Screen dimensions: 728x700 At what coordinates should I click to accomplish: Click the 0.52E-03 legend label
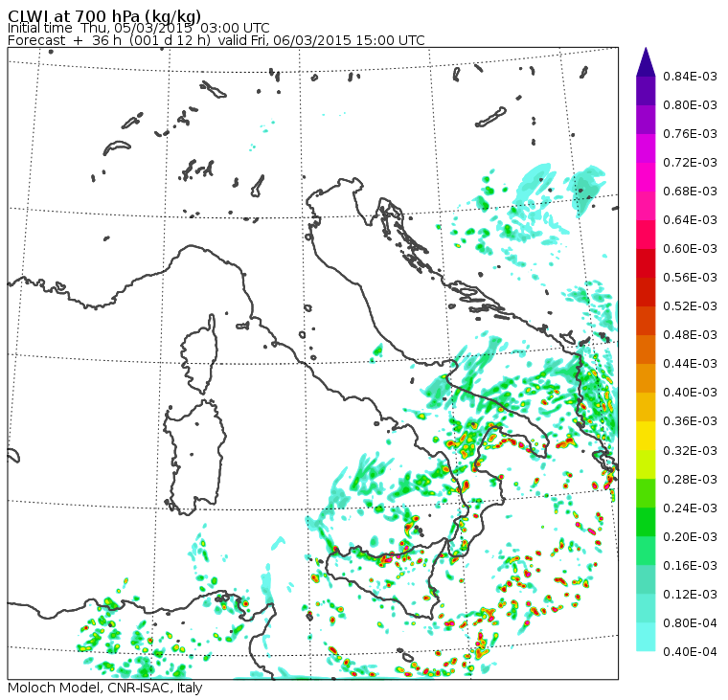690,306
